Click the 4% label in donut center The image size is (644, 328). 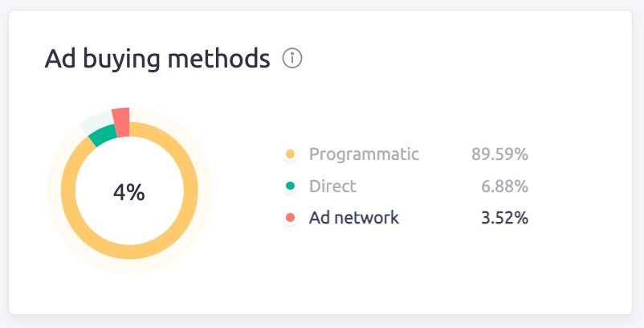(x=129, y=192)
